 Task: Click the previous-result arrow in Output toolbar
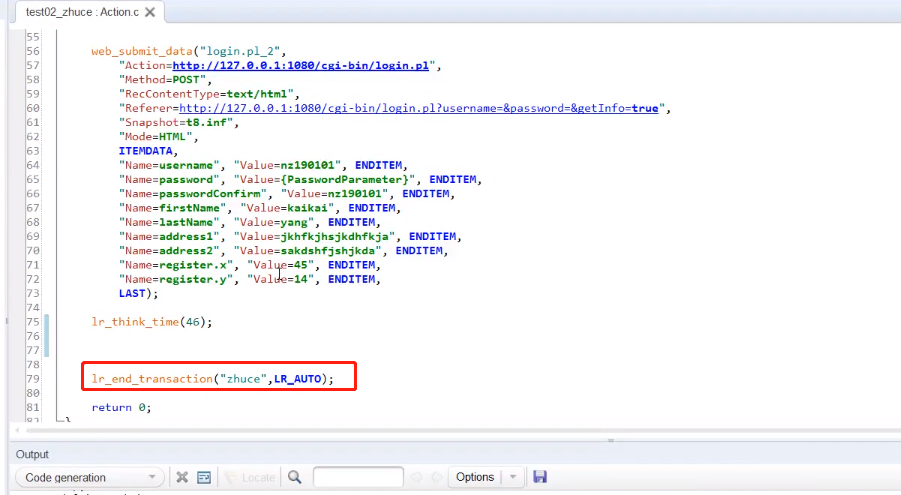[417, 477]
